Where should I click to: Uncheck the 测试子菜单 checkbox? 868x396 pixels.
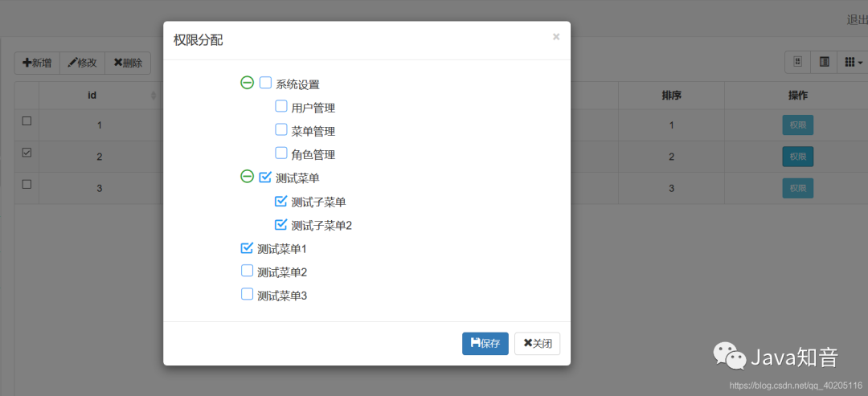[281, 201]
